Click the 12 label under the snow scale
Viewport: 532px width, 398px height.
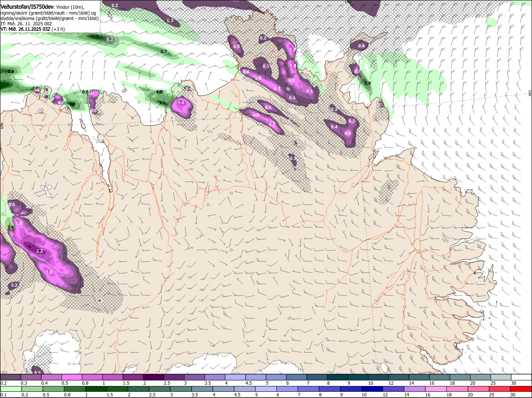pos(391,383)
